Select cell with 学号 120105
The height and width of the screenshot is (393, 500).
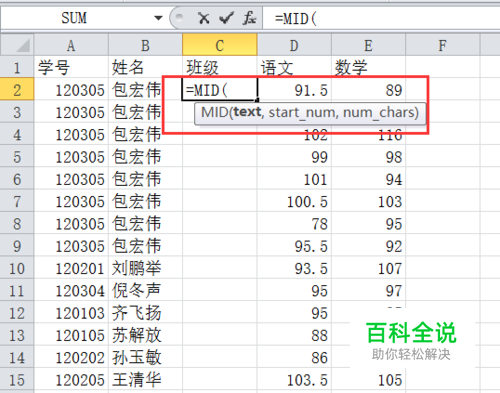point(71,335)
